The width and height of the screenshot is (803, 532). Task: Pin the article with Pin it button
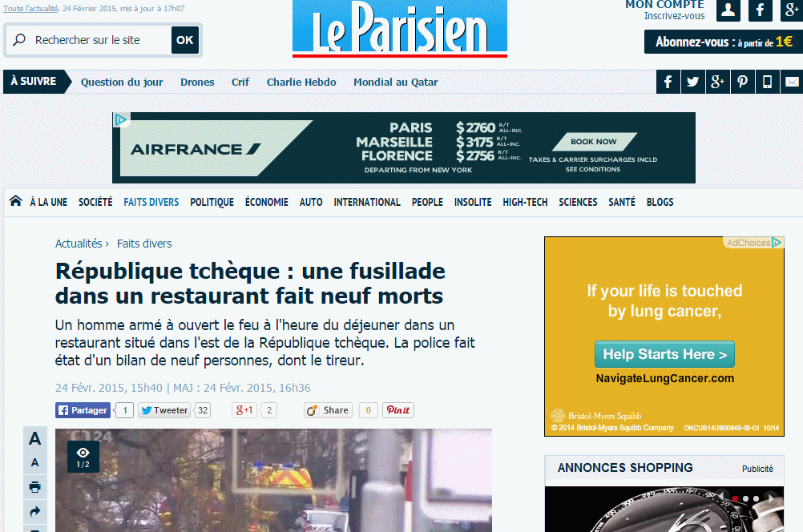tap(398, 410)
